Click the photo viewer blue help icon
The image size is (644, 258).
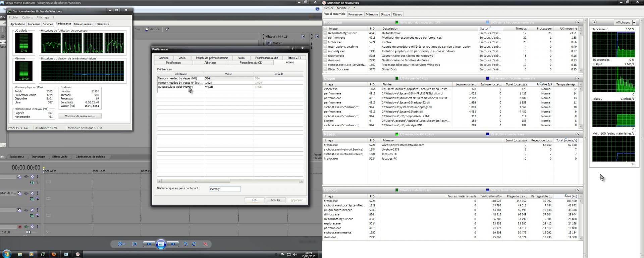[x=317, y=9]
